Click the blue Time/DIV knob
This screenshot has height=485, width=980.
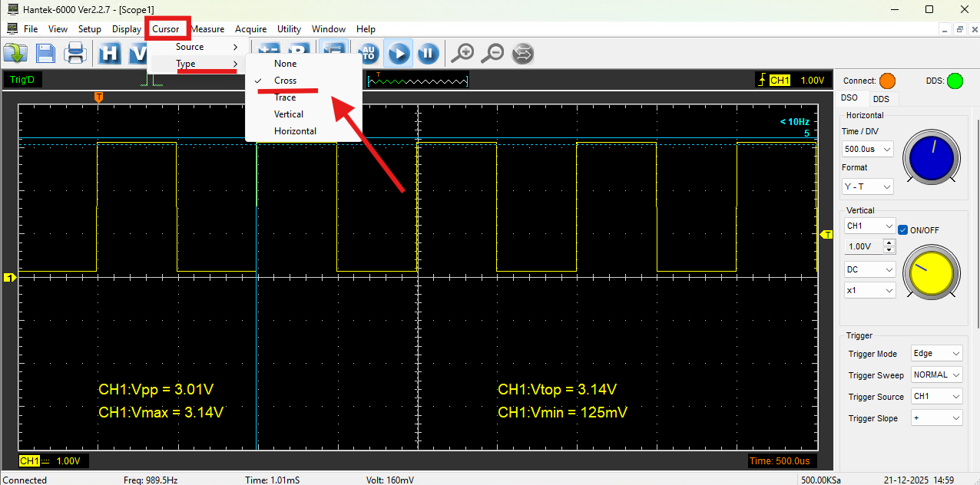[x=931, y=157]
